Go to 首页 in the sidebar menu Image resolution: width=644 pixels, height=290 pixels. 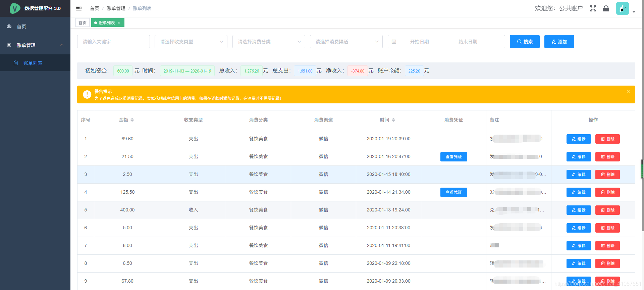pos(35,26)
